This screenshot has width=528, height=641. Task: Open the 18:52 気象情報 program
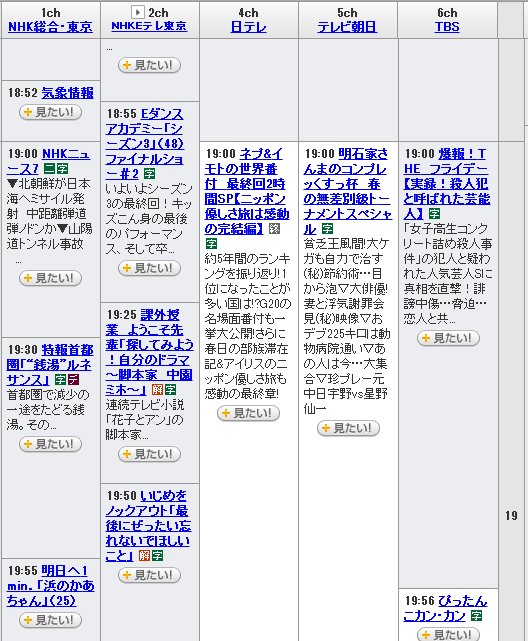click(67, 93)
